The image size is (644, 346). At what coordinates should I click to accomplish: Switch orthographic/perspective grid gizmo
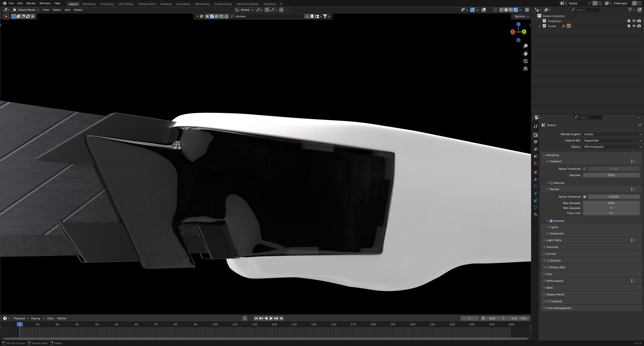coord(526,69)
